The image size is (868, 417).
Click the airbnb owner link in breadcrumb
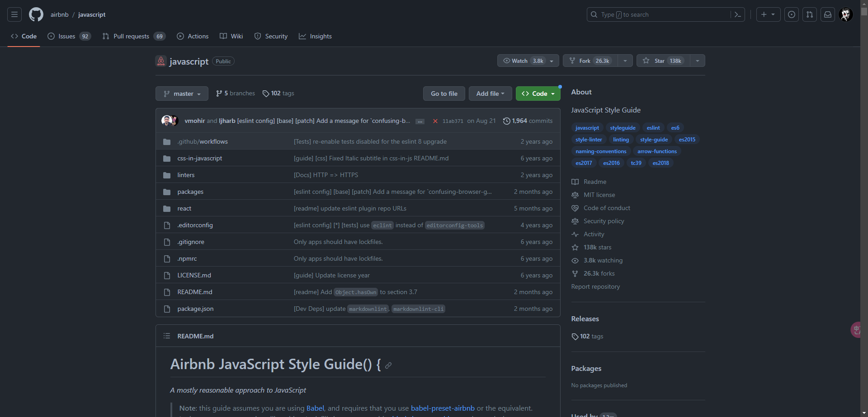click(x=60, y=14)
